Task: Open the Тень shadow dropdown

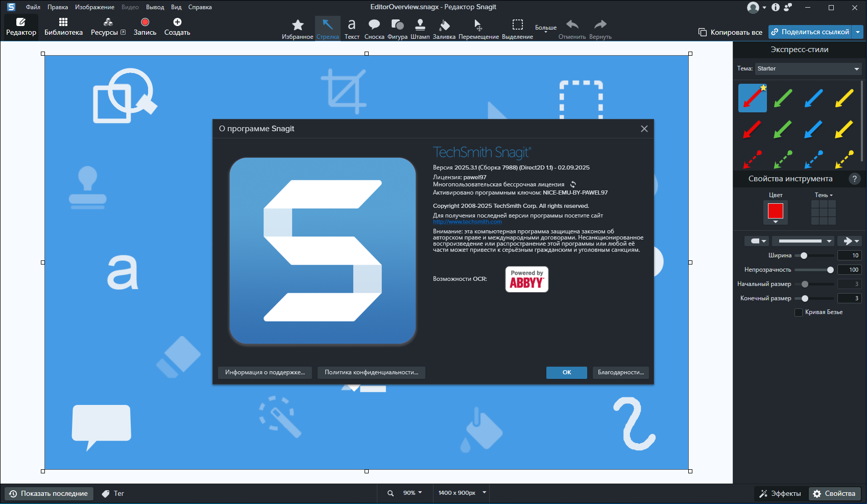Action: (x=824, y=195)
